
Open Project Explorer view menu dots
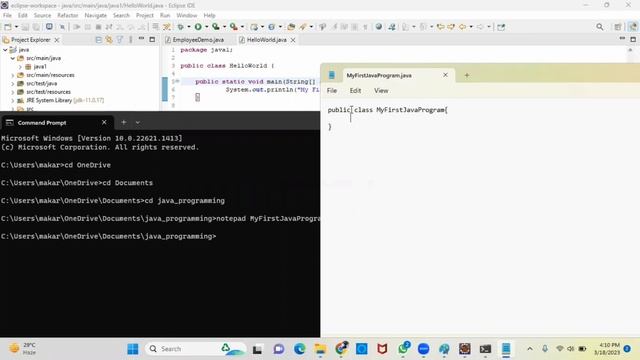(131, 40)
